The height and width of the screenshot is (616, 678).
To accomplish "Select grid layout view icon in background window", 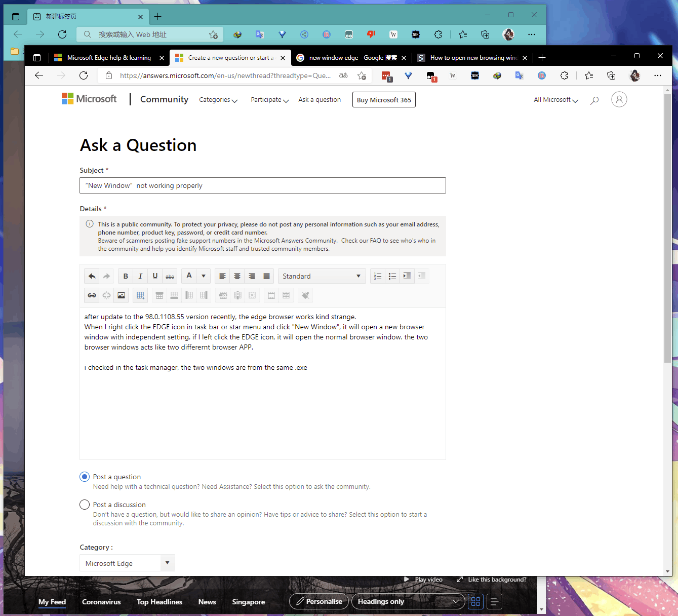I will (x=475, y=601).
